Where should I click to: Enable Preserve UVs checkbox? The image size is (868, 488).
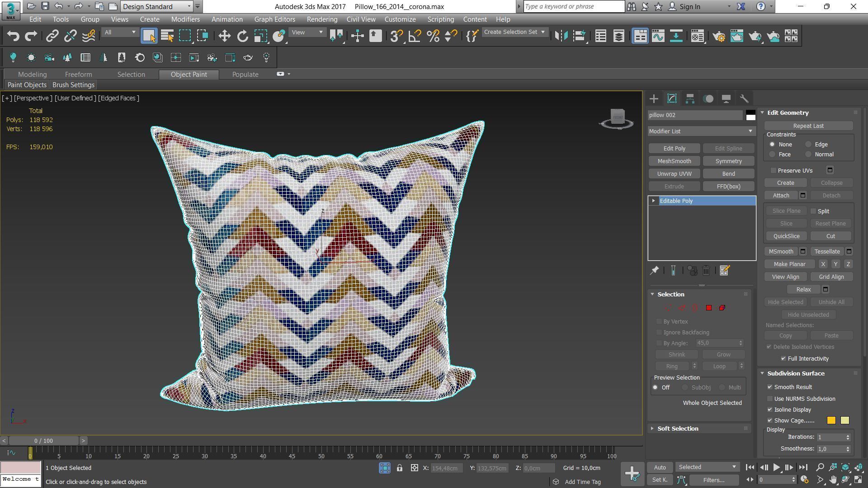pos(774,171)
